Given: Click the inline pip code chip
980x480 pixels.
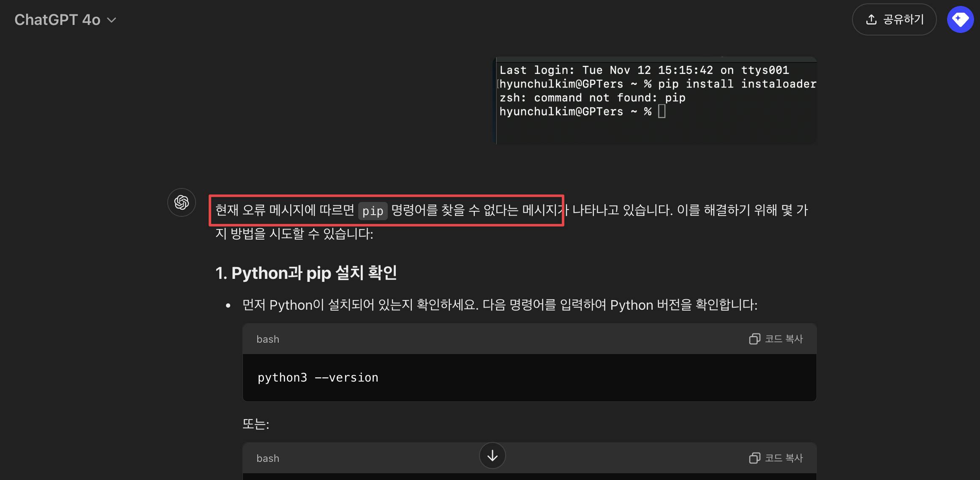Looking at the screenshot, I should (x=373, y=211).
